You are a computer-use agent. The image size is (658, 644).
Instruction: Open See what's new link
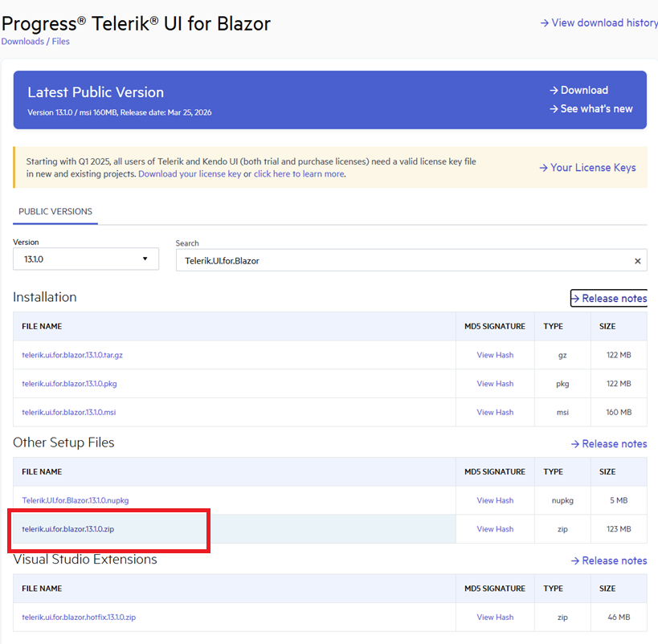click(x=591, y=108)
